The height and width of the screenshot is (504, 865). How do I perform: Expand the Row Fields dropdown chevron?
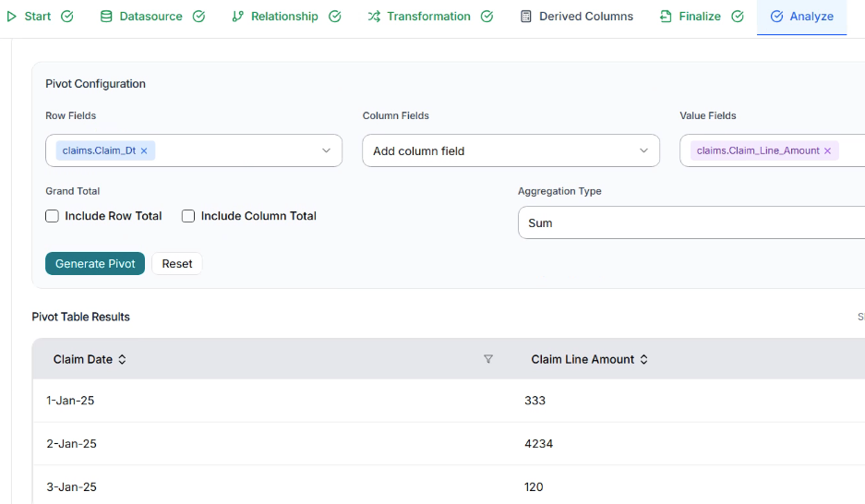tap(326, 150)
